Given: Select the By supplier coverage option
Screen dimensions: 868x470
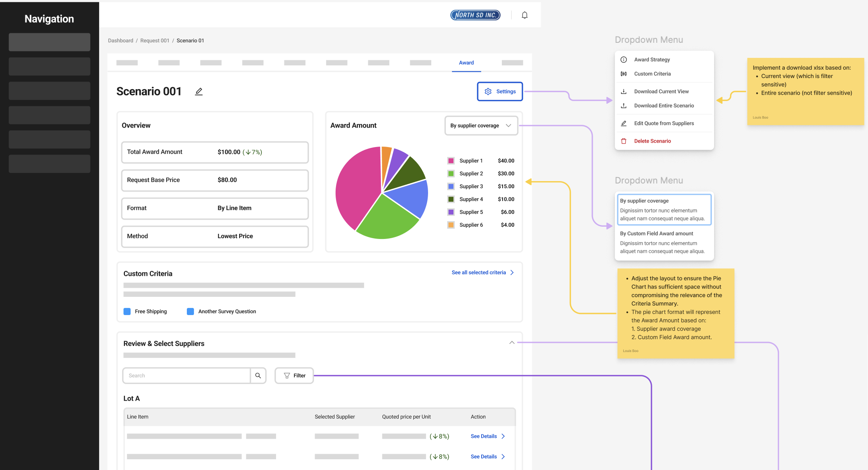Looking at the screenshot, I should pos(663,209).
